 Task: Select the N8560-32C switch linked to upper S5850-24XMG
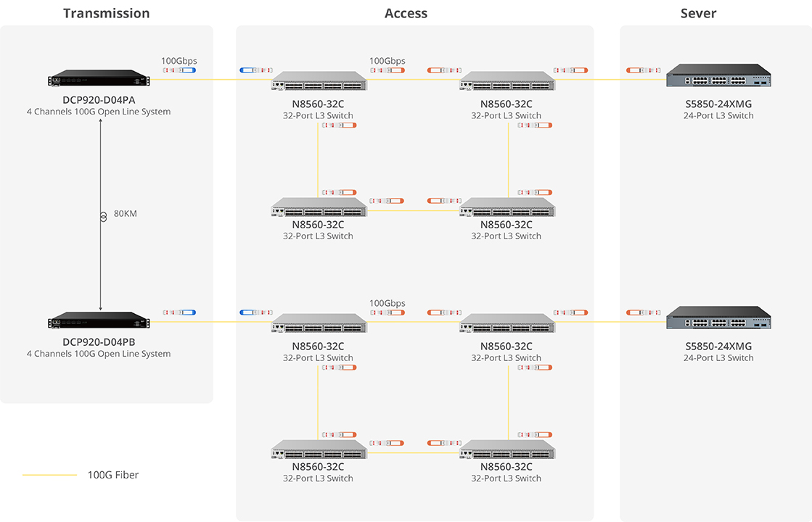507,81
